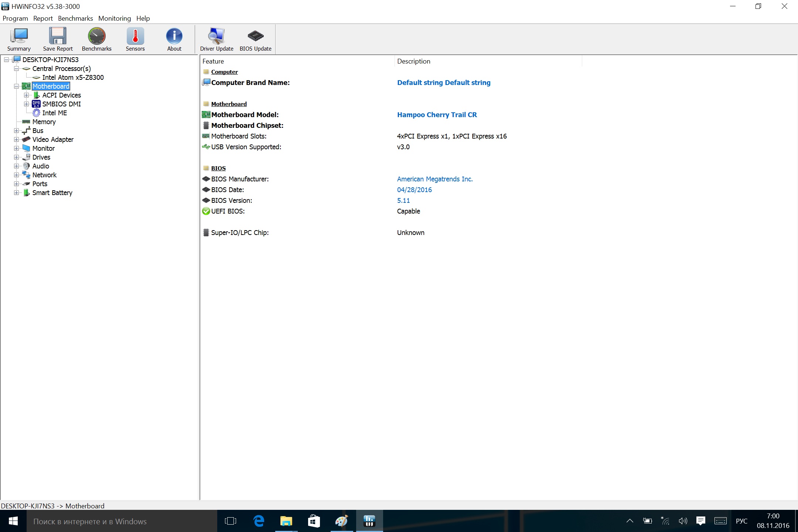This screenshot has height=532, width=798.
Task: Open the Benchmarks menu
Action: (x=75, y=18)
